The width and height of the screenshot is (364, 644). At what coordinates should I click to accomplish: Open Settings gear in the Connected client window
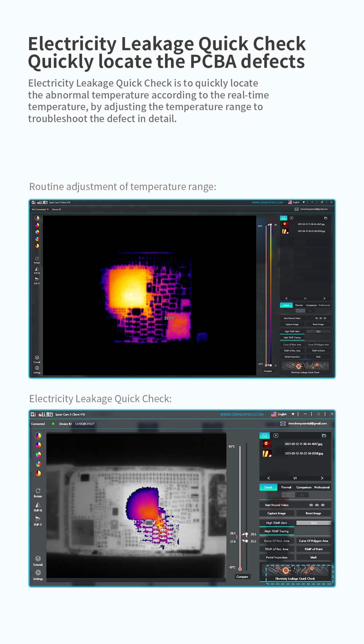pyautogui.click(x=38, y=573)
